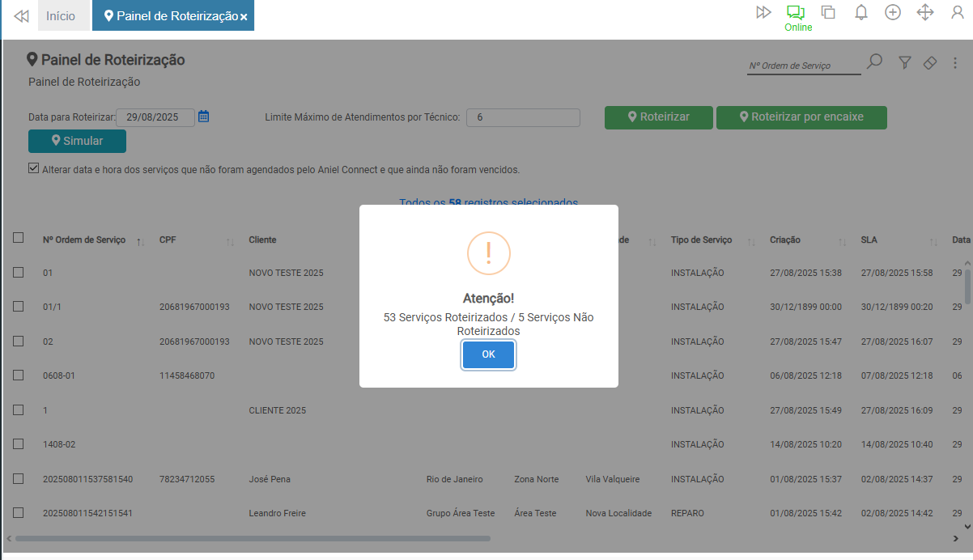
Task: Open the Online chat status icon
Action: tap(797, 13)
